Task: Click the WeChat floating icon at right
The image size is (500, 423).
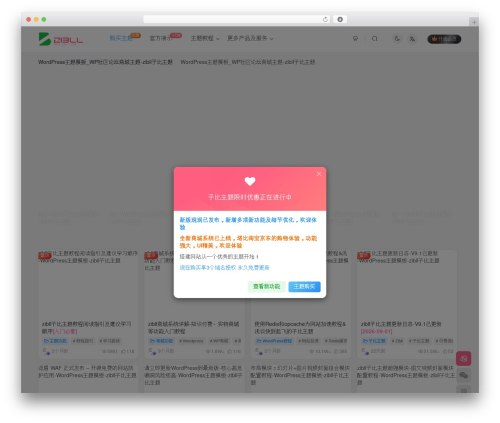Action: [x=463, y=375]
